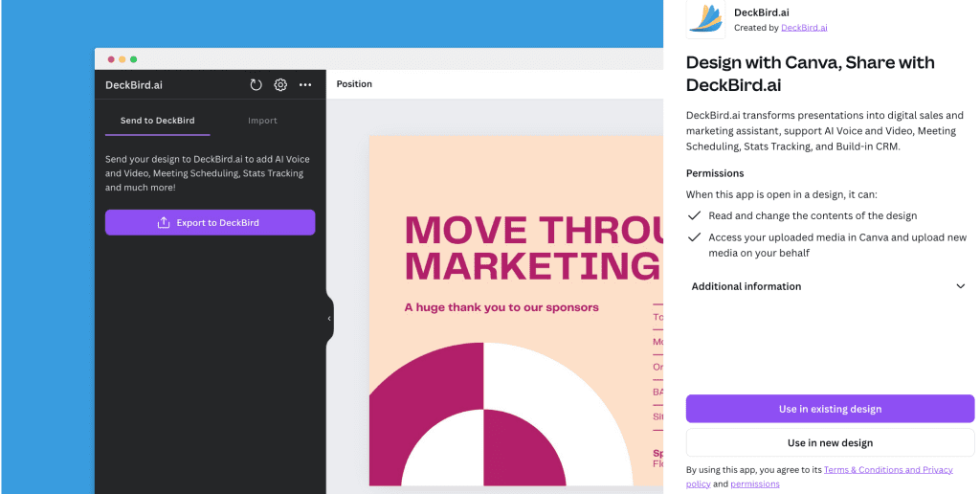Click the Position toolbar option
The image size is (980, 494).
[x=354, y=84]
